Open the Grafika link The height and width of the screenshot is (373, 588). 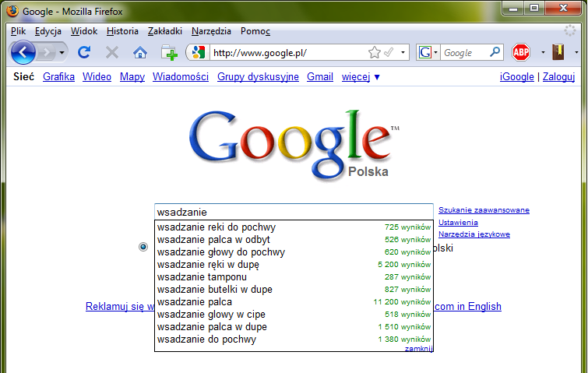click(58, 77)
